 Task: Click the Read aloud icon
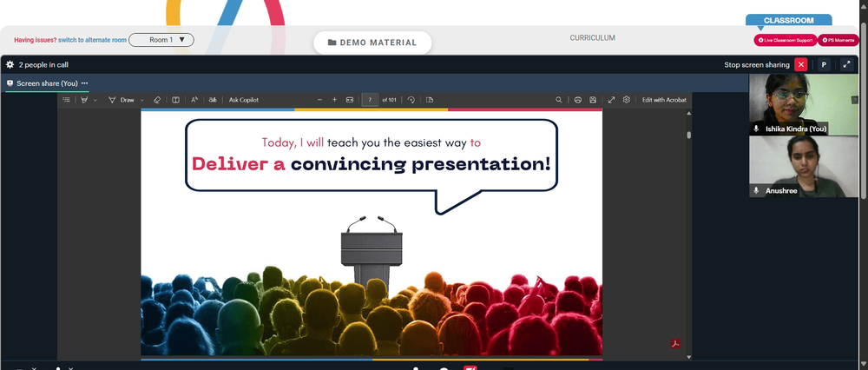(x=194, y=100)
